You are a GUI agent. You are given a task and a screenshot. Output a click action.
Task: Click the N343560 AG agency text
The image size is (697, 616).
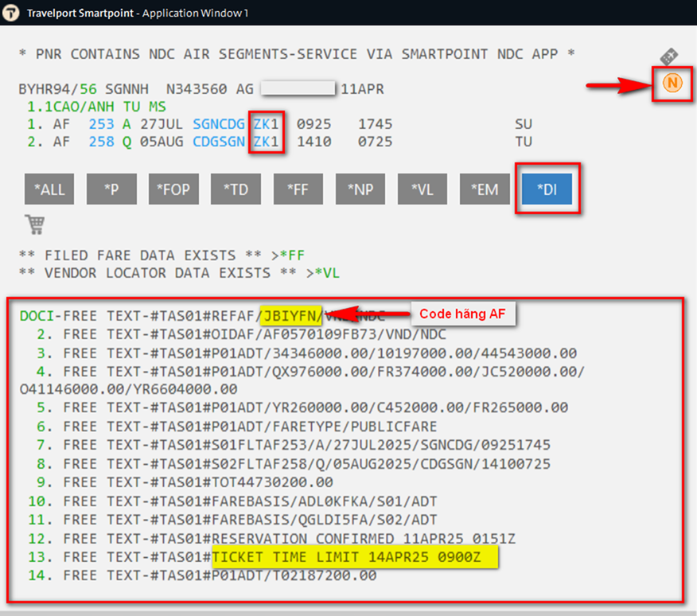tap(210, 89)
